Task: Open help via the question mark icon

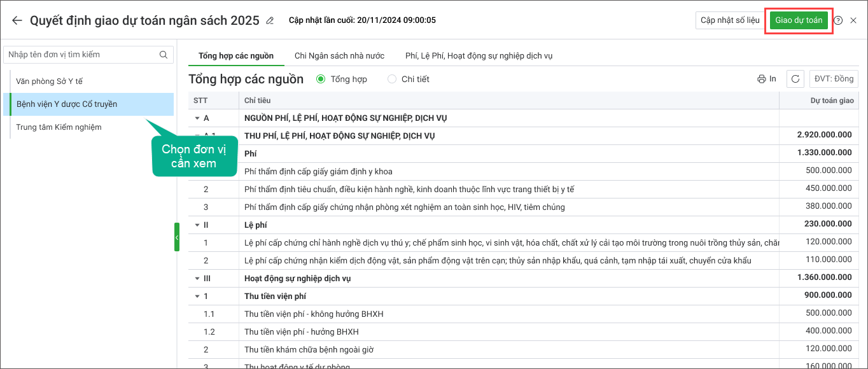Action: click(x=838, y=20)
